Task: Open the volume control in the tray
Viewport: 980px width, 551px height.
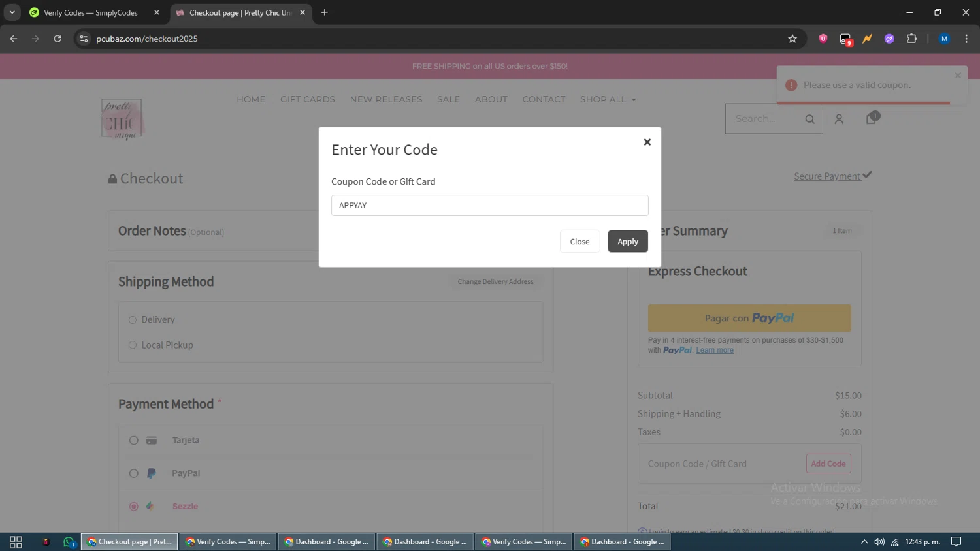Action: tap(879, 542)
